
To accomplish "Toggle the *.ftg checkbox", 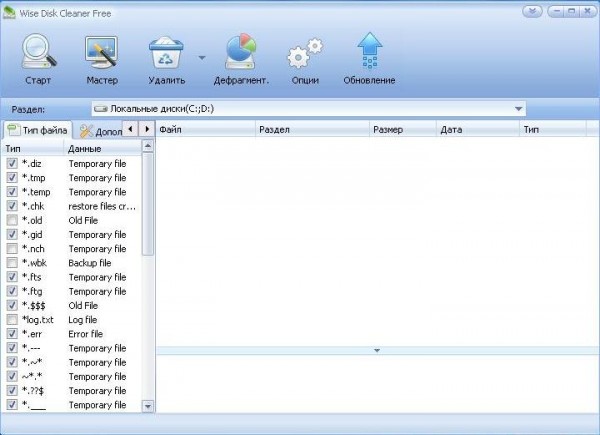I will coord(12,291).
